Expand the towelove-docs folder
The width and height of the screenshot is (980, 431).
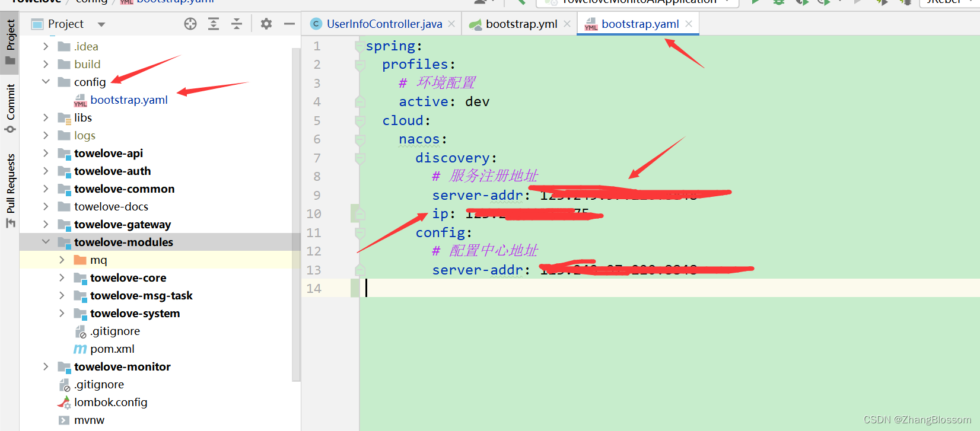46,206
